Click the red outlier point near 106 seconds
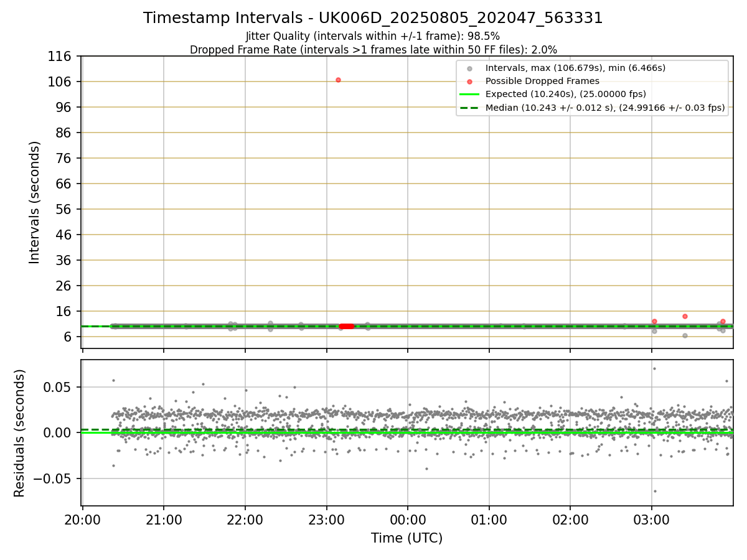 click(338, 80)
